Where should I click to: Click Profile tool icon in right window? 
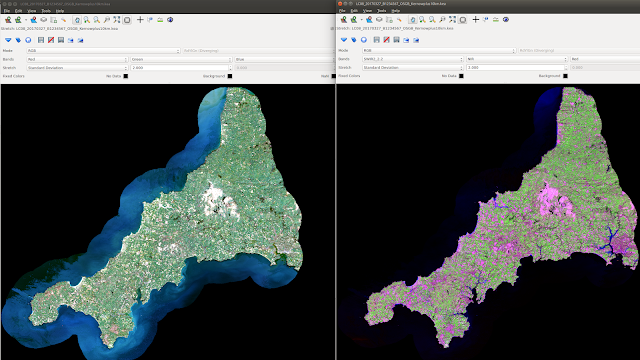pos(496,20)
